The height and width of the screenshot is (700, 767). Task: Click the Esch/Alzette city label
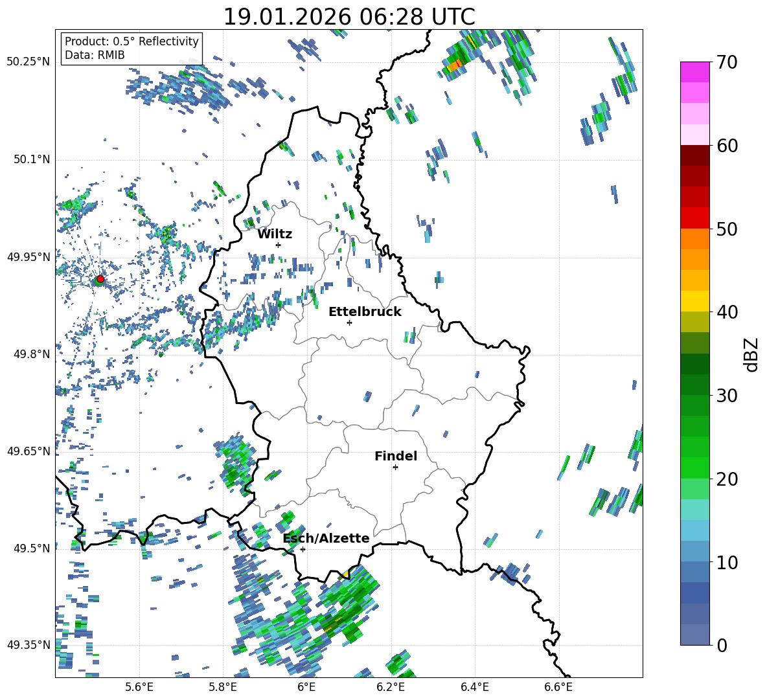coord(326,538)
